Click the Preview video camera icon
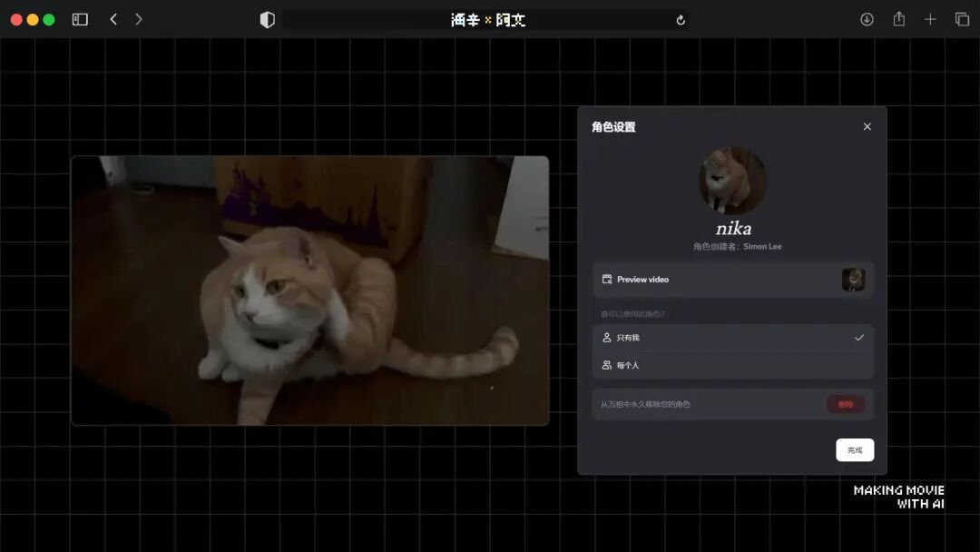The image size is (980, 552). click(606, 280)
